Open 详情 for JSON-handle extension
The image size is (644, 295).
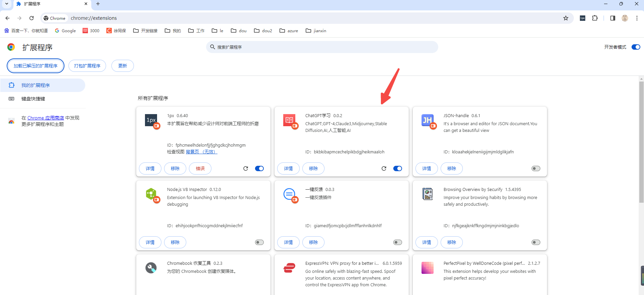point(427,168)
